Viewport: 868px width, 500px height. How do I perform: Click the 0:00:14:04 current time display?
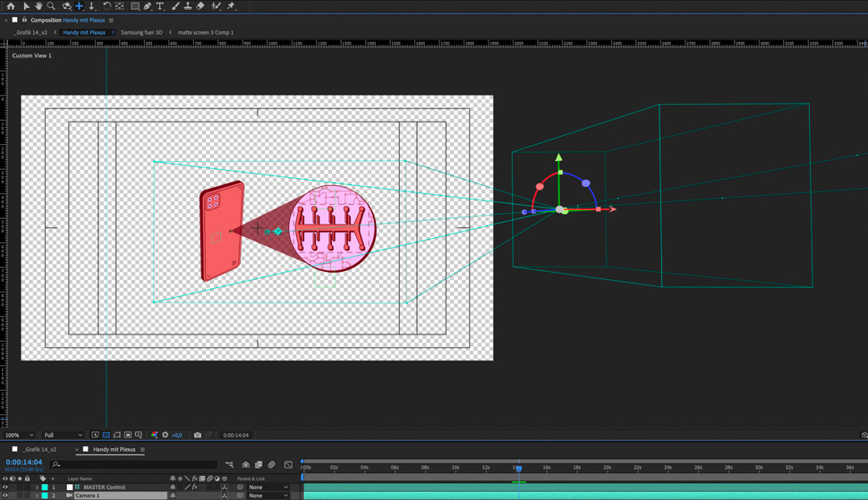24,462
